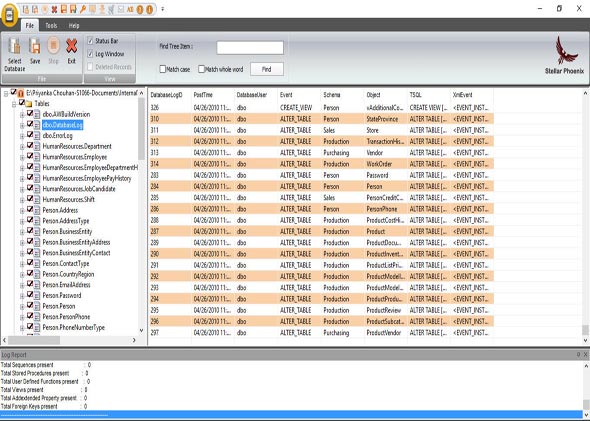This screenshot has width=590, height=421.
Task: Switch to the Help ribbon tab
Action: coord(74,26)
